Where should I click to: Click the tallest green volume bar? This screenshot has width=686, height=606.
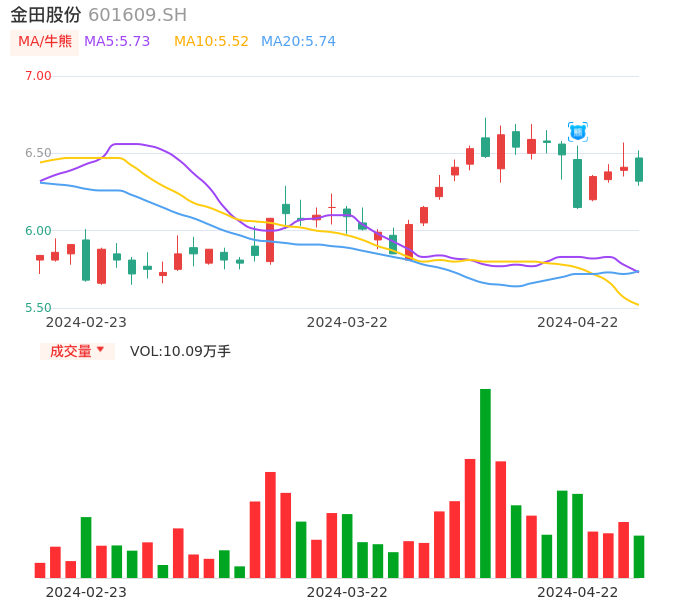tap(485, 483)
